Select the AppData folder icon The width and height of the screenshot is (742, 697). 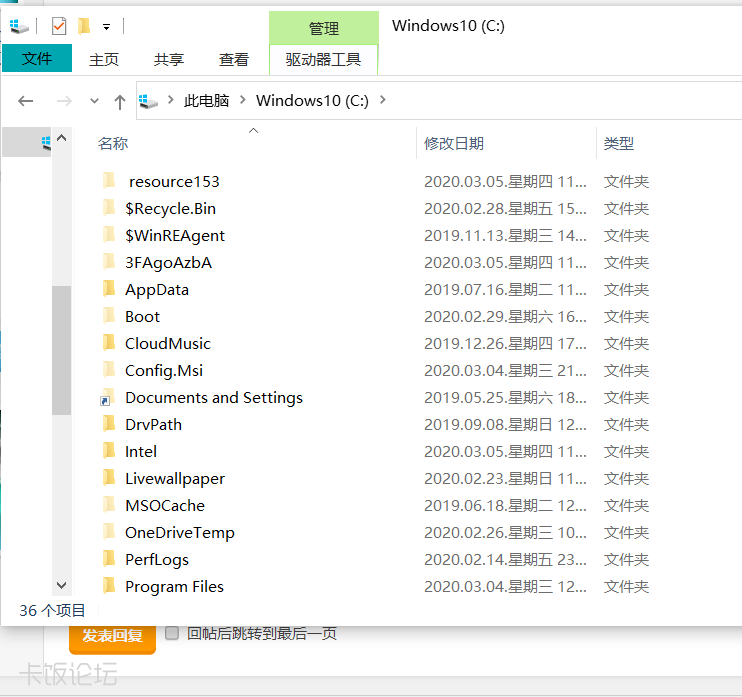[x=109, y=288]
